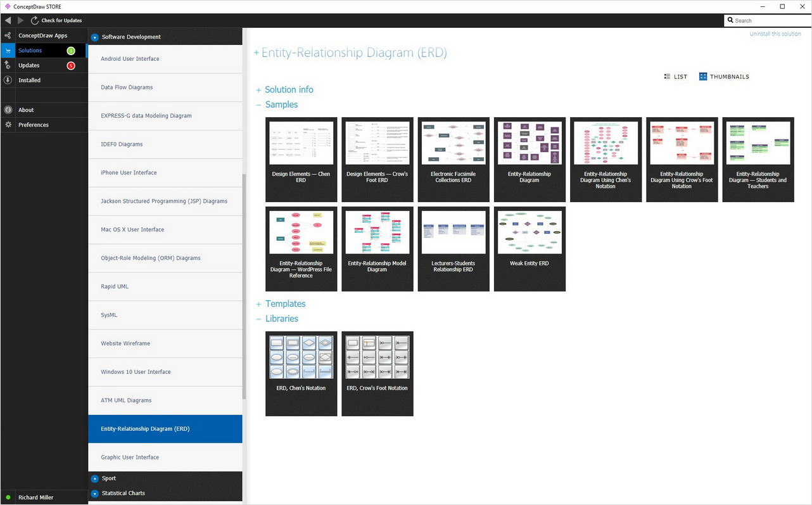Click the Updates icon in the sidebar
Image resolution: width=812 pixels, height=505 pixels.
[8, 65]
